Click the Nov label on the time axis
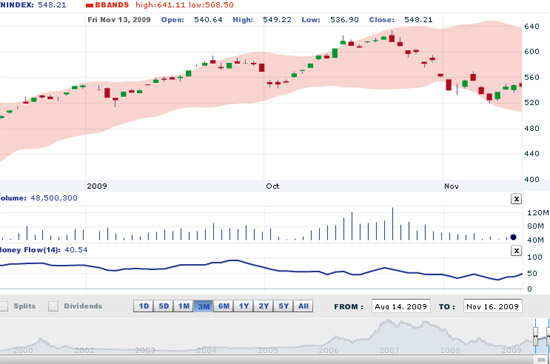The height and width of the screenshot is (364, 550). click(x=451, y=186)
